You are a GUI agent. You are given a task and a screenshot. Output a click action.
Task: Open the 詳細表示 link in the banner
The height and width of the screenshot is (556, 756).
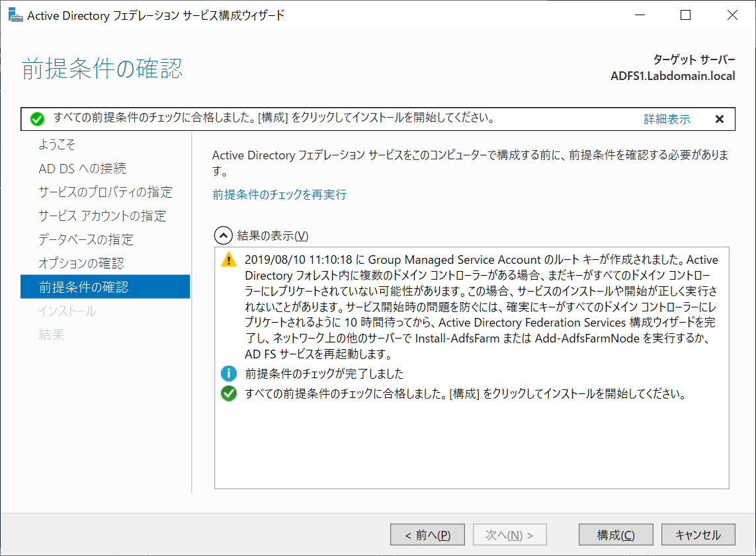tap(667, 119)
